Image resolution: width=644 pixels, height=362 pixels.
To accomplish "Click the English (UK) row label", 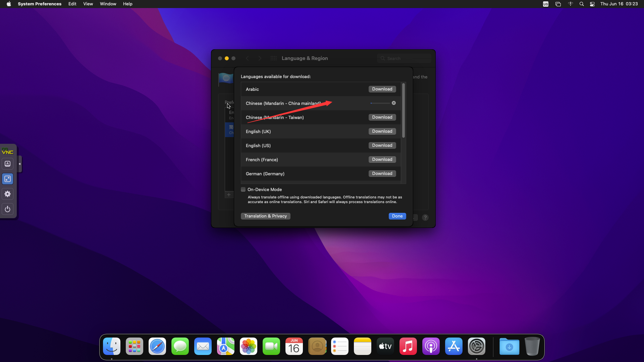I will click(258, 132).
